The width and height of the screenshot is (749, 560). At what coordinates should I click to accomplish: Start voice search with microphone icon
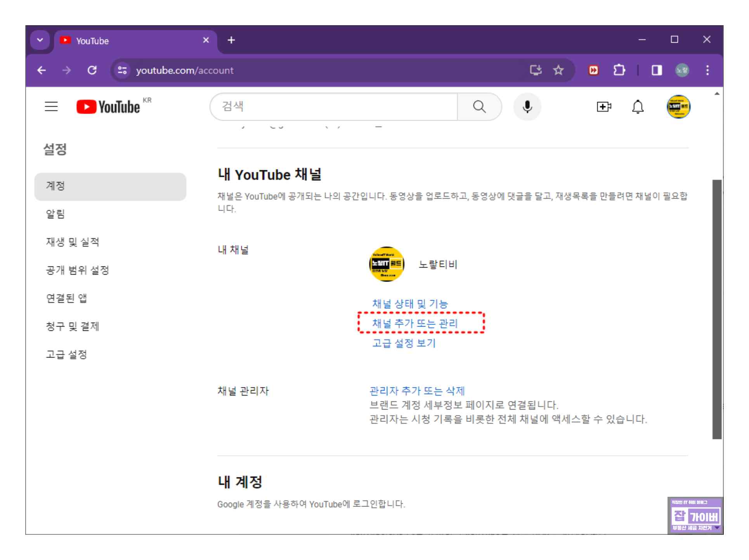click(527, 107)
